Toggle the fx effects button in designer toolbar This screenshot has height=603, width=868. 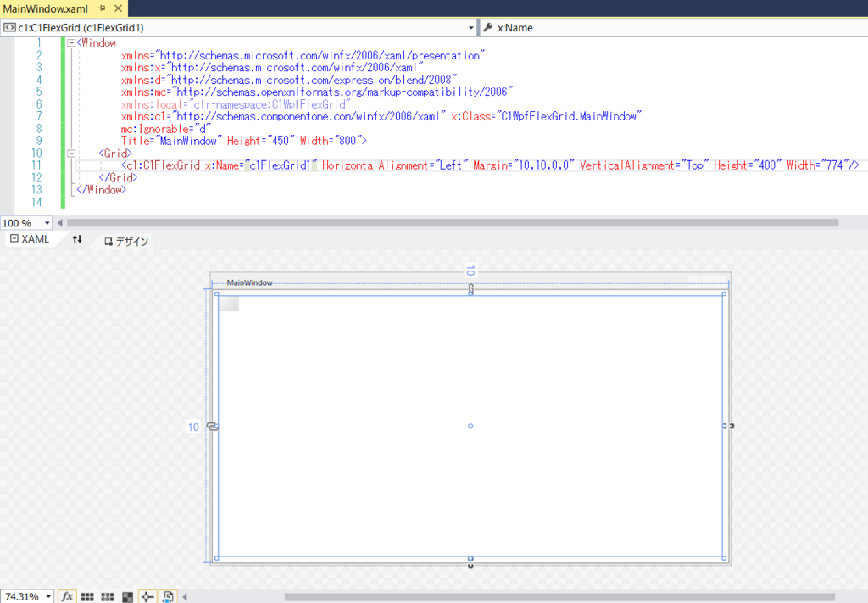pyautogui.click(x=67, y=596)
